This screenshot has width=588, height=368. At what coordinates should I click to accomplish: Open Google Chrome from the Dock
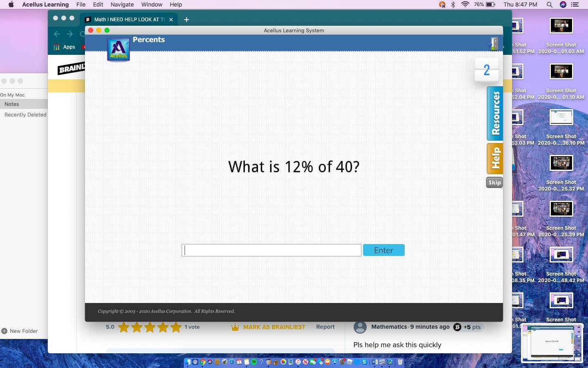coord(203,362)
